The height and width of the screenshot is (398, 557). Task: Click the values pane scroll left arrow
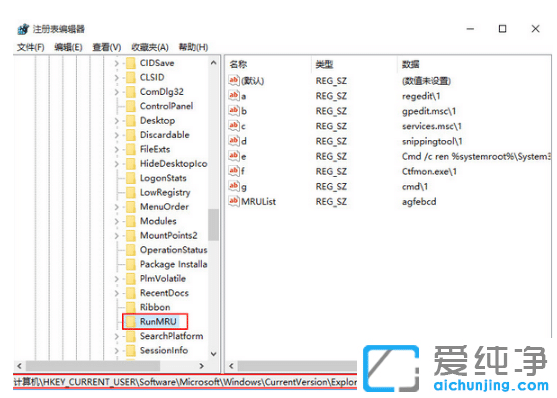231,366
